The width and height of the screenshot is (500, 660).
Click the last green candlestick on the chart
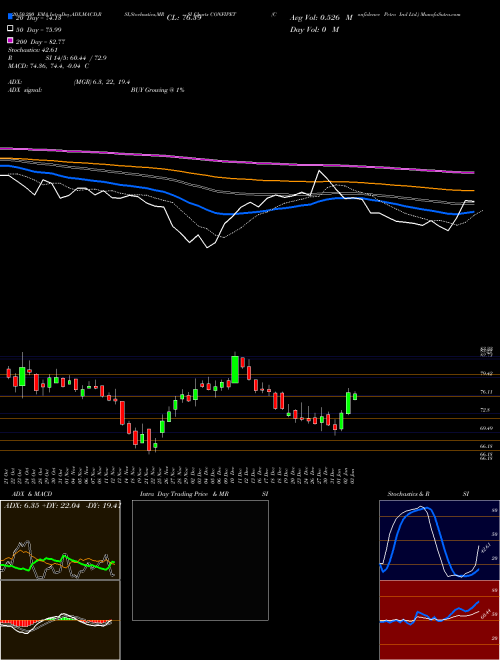click(355, 396)
